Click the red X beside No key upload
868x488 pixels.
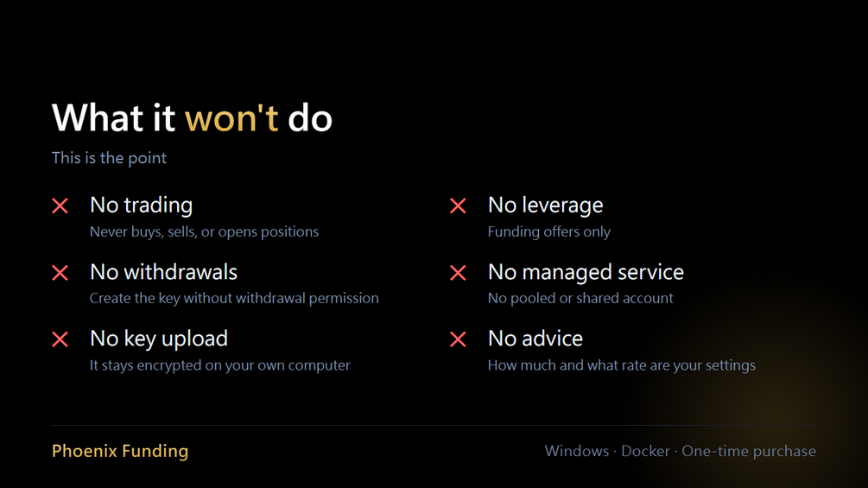[60, 339]
